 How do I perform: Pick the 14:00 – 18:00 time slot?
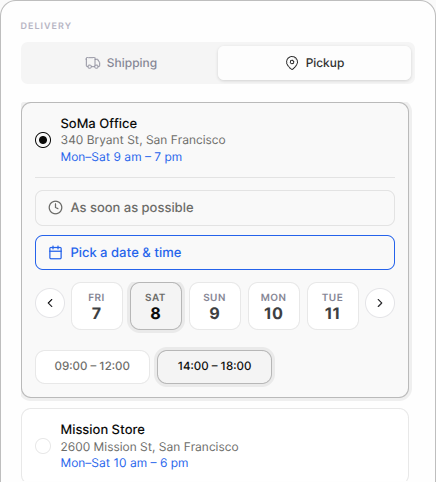(214, 366)
